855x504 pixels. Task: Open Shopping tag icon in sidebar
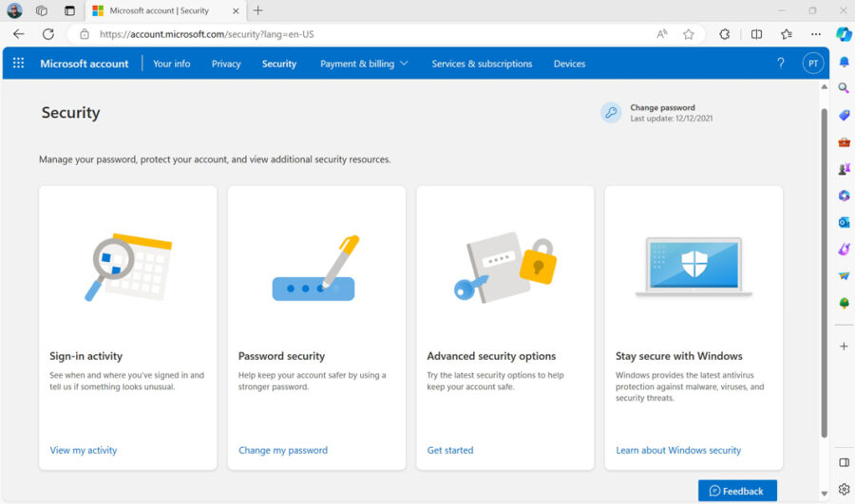(844, 115)
